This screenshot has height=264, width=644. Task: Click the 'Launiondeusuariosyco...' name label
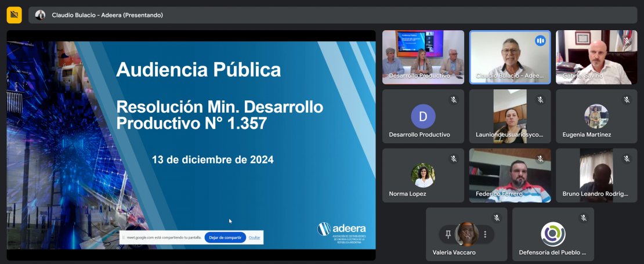click(509, 135)
